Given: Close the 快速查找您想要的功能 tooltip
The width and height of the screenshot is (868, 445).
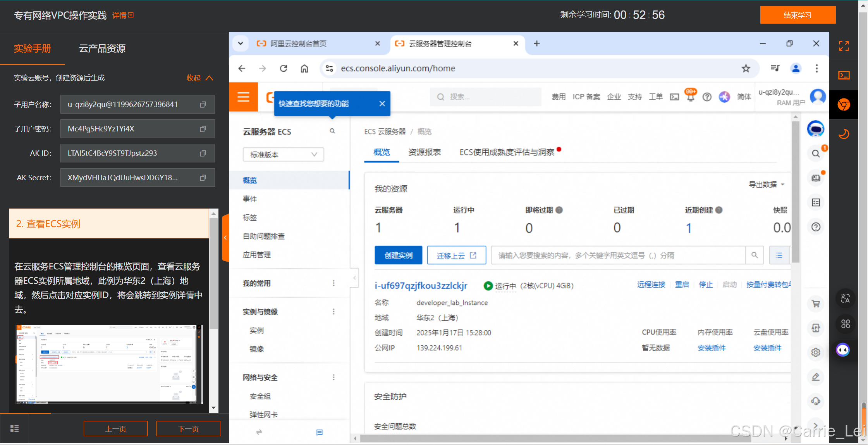Looking at the screenshot, I should [382, 103].
